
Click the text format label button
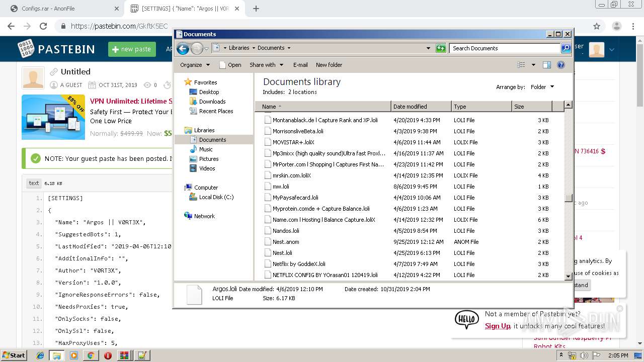coord(34,183)
